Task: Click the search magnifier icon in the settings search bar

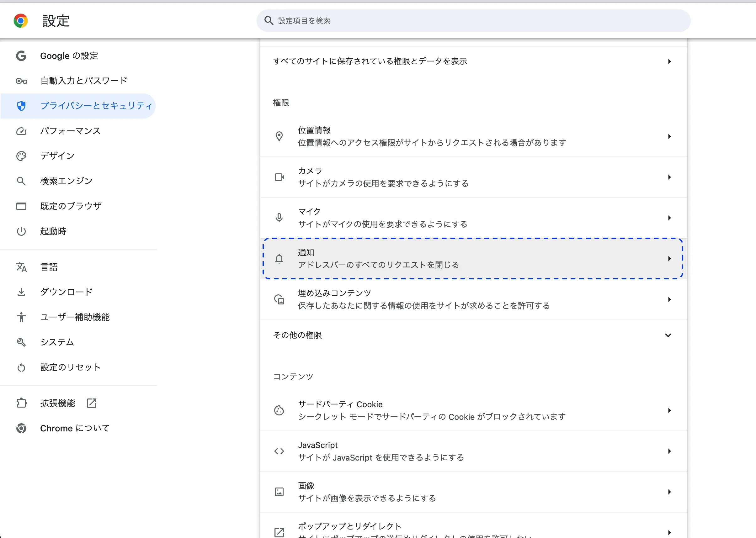Action: coord(269,21)
